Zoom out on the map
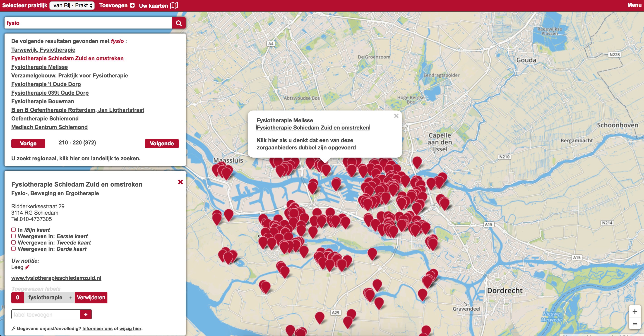Viewport: 644px width, 336px height. click(634, 324)
